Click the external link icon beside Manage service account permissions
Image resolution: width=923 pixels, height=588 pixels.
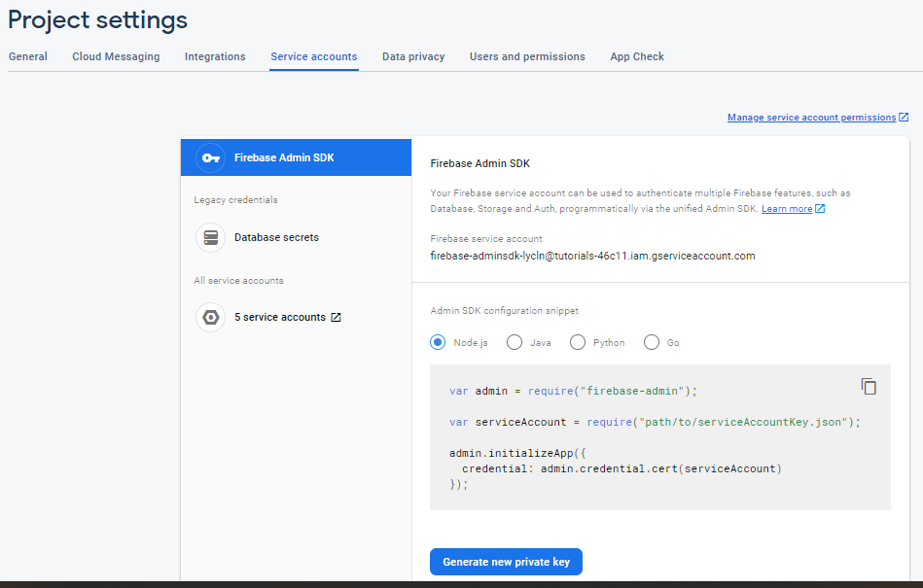point(904,117)
